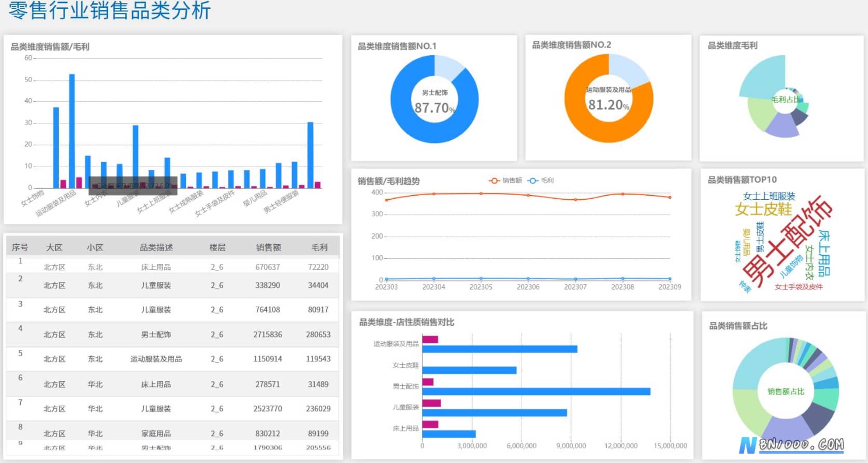
Task: Click the sales cell showing 670637
Action: [x=268, y=267]
